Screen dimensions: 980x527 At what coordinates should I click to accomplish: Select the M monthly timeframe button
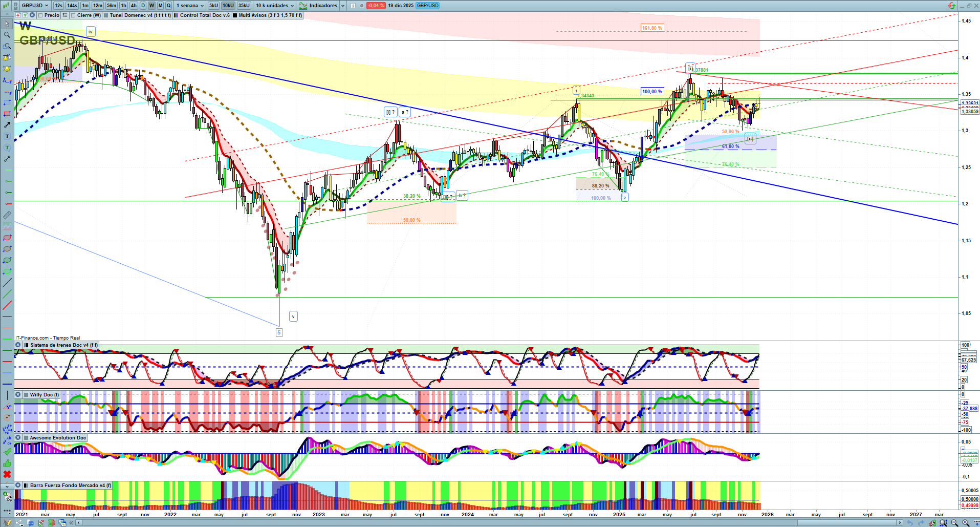pos(160,6)
